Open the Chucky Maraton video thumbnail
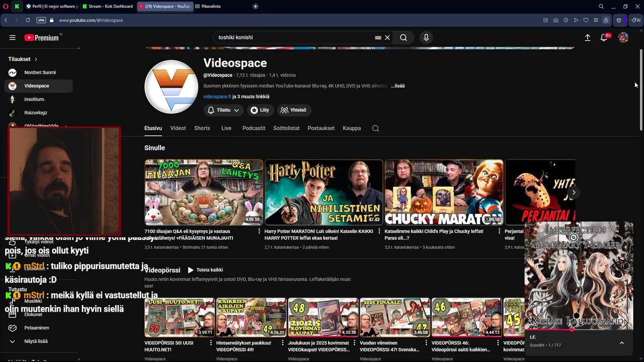The image size is (644, 362). [444, 192]
